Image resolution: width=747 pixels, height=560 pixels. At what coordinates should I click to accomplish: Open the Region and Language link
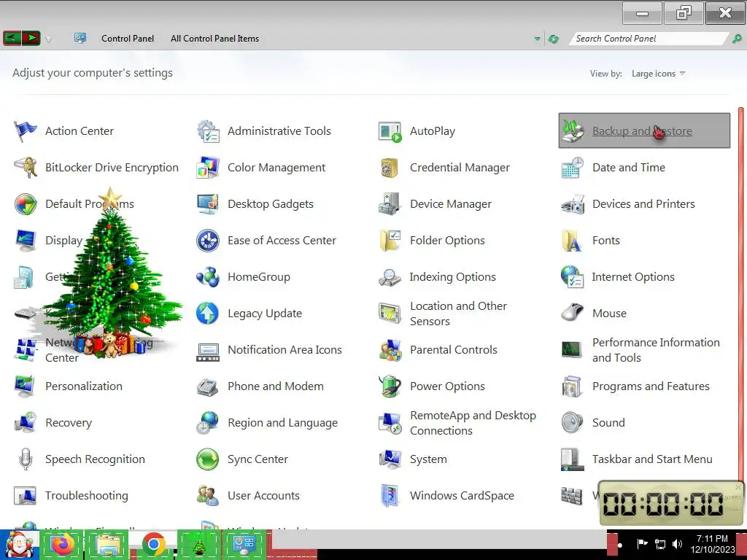(282, 423)
